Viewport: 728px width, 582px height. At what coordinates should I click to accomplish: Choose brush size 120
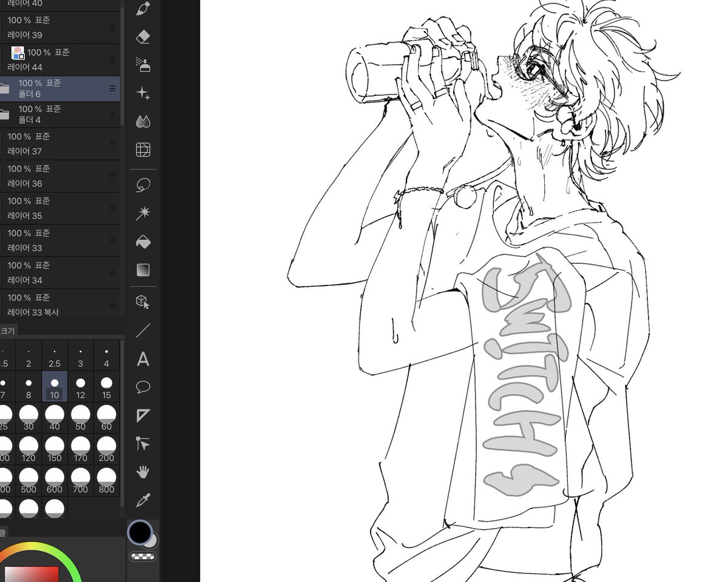tap(29, 450)
